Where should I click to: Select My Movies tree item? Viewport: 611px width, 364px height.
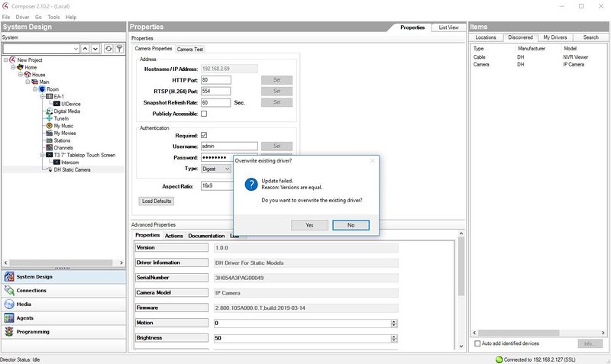click(x=65, y=133)
